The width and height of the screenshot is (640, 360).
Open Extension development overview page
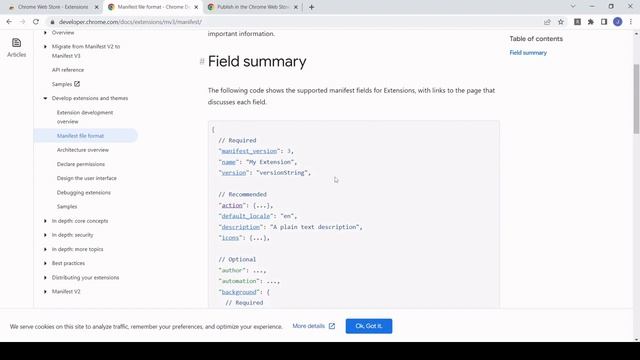(85, 117)
